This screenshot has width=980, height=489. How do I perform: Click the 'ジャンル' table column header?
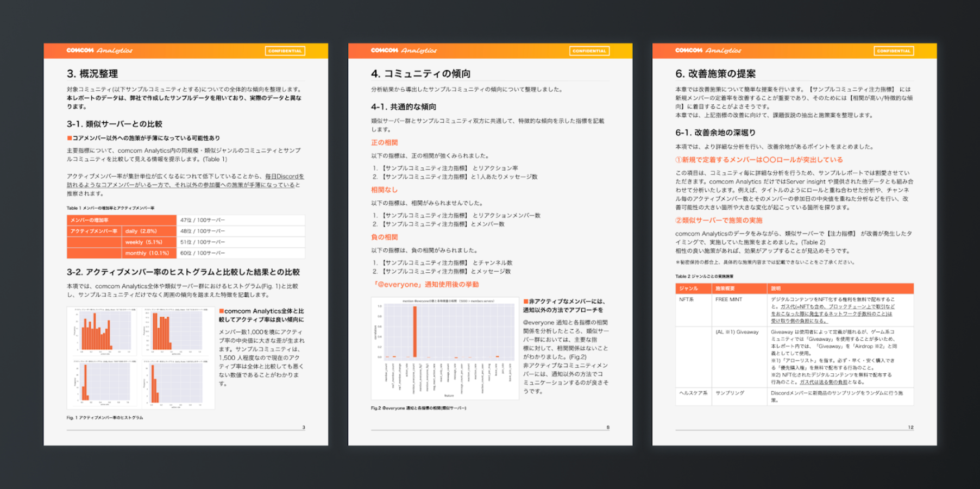(x=693, y=289)
